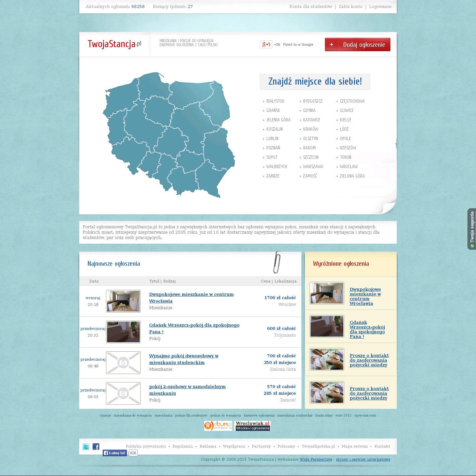Open the Facebook icon in footer
The height and width of the screenshot is (476, 476).
point(96,447)
